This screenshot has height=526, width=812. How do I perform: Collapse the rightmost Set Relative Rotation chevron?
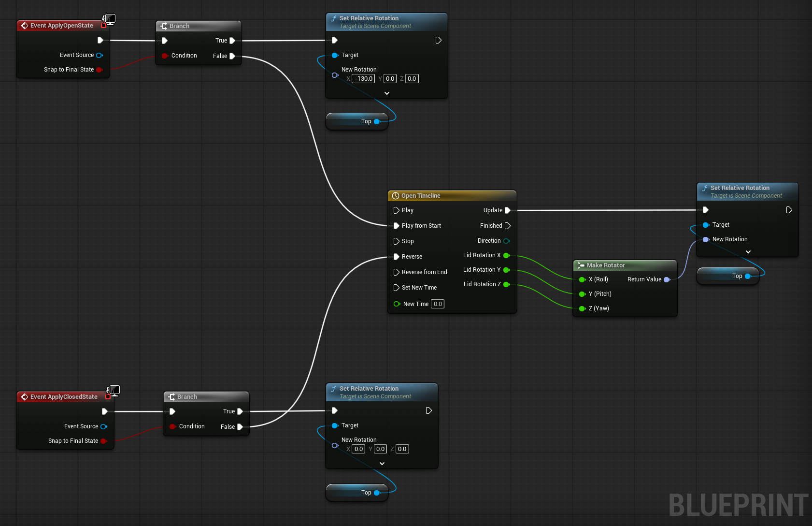(x=748, y=251)
